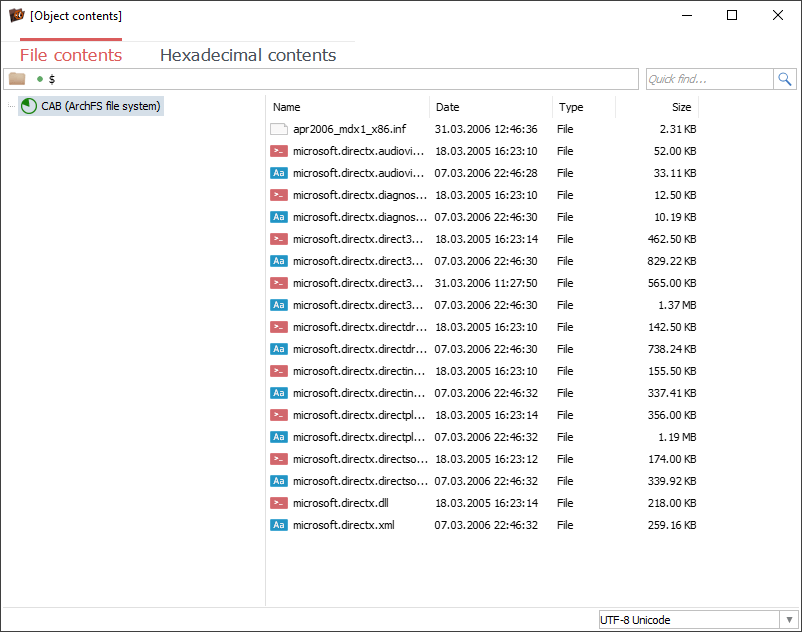Switch to the Hexadecimal contents tab

(248, 55)
